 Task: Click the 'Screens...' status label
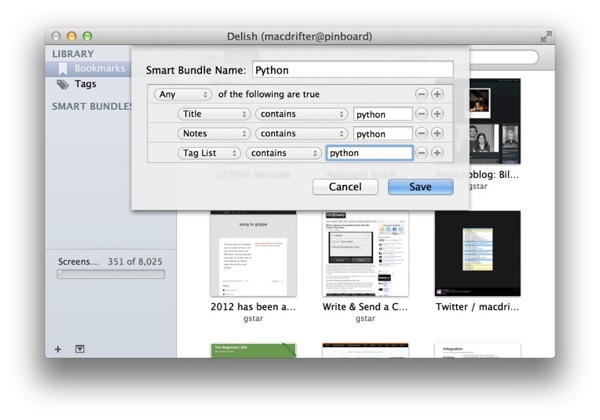(x=78, y=262)
